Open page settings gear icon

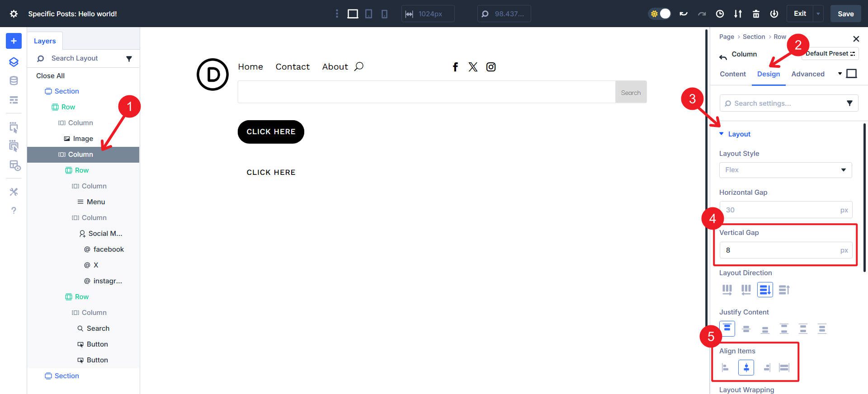pos(14,14)
